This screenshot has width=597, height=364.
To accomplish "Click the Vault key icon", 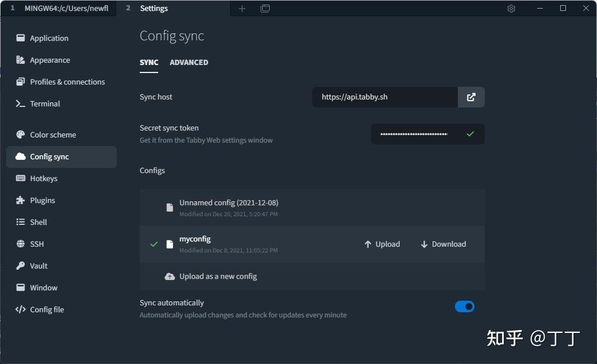I will click(x=21, y=266).
